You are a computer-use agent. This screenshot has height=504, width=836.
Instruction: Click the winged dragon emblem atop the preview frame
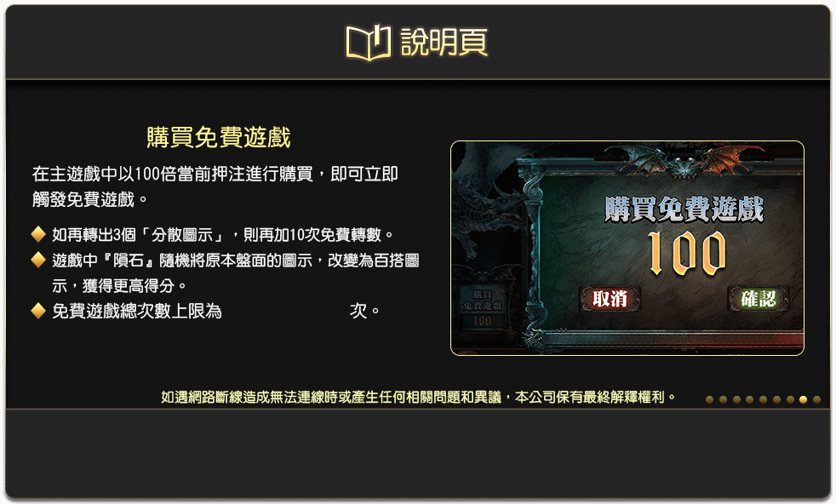[x=685, y=160]
